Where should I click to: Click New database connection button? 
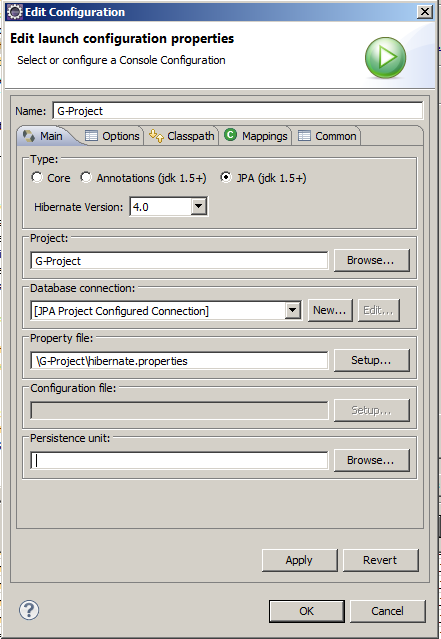coord(330,311)
